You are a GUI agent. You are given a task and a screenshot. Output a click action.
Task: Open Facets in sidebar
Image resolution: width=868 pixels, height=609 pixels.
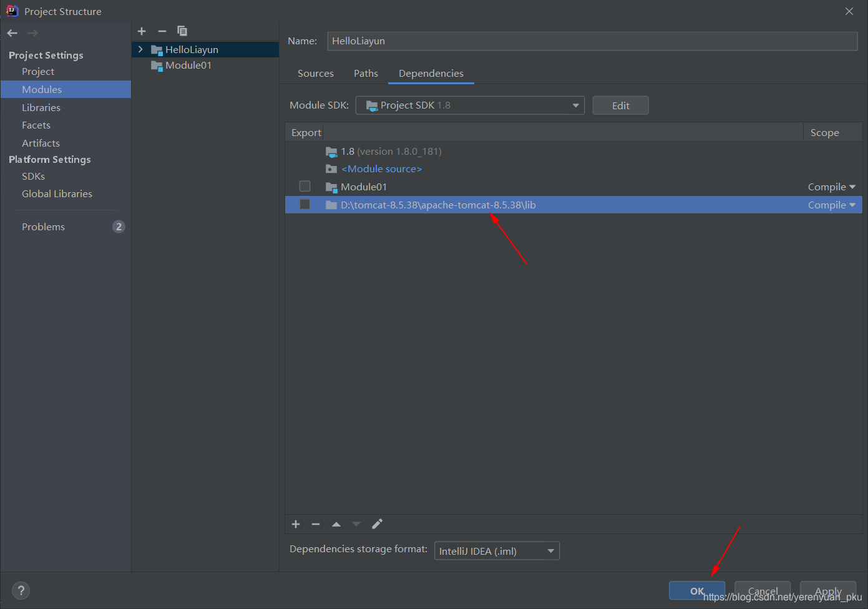(36, 125)
